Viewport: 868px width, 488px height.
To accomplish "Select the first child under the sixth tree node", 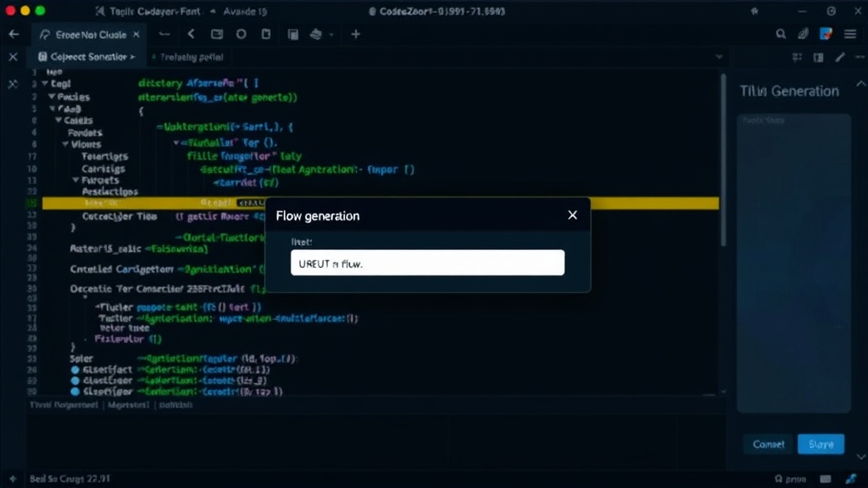I will tap(104, 157).
